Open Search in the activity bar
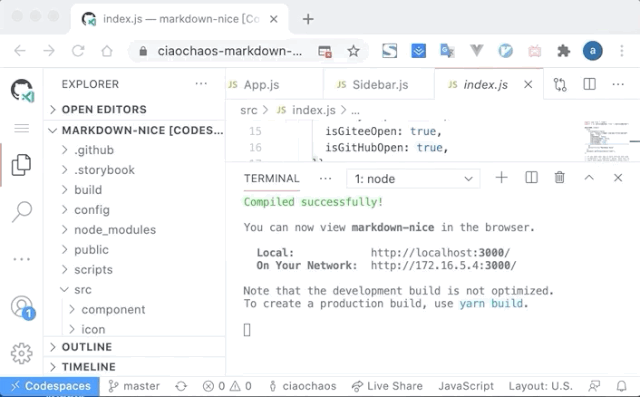This screenshot has height=397, width=640. 21,211
